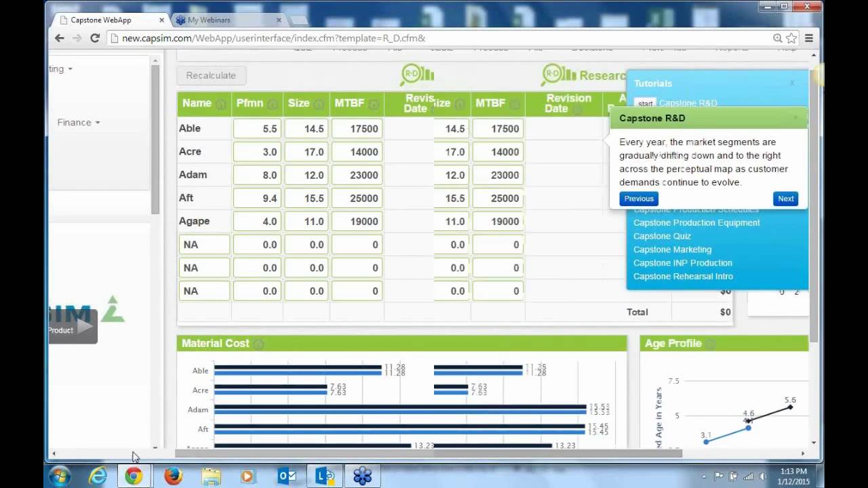The width and height of the screenshot is (868, 488).
Task: Open the Action Center flag icon
Action: click(x=719, y=476)
